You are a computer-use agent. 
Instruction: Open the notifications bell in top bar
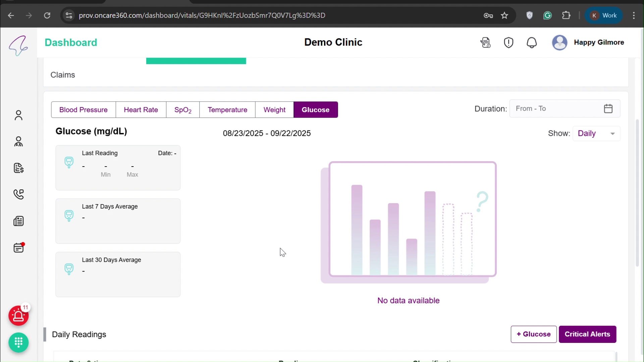(532, 43)
